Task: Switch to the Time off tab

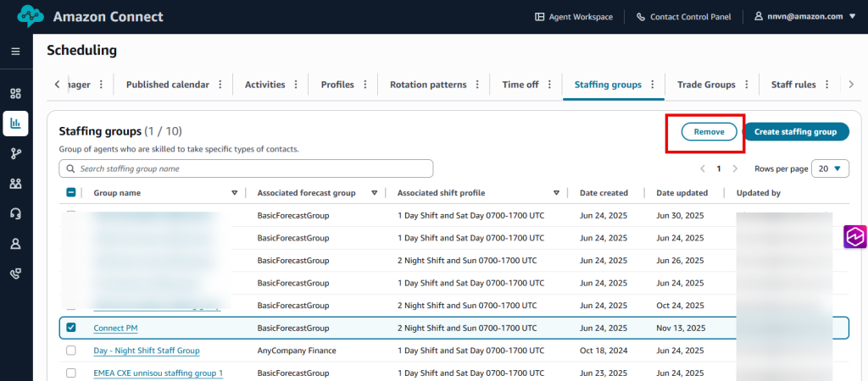Action: point(520,85)
